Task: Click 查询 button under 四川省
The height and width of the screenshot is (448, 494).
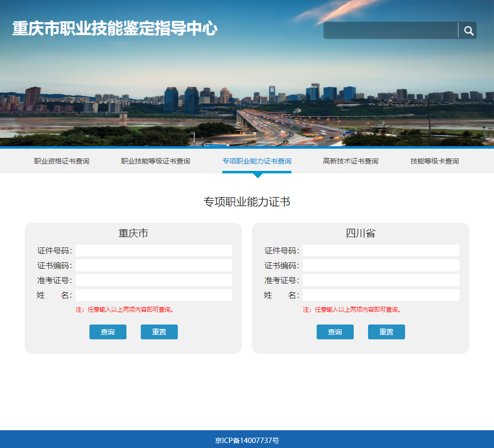Action: click(x=335, y=331)
